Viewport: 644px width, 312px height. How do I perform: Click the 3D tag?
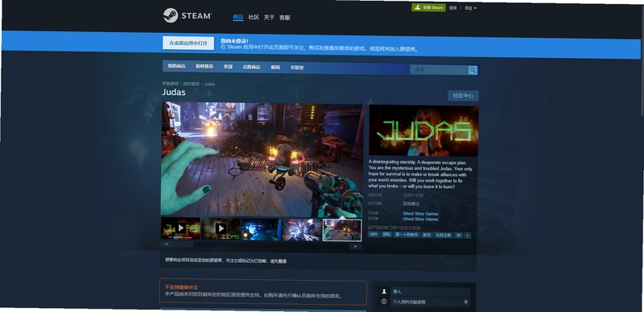[458, 236]
